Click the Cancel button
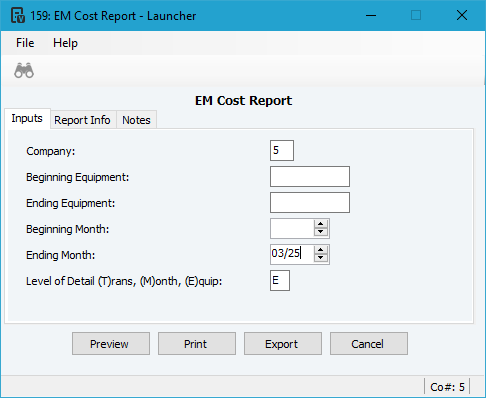The width and height of the screenshot is (486, 398). click(x=369, y=343)
